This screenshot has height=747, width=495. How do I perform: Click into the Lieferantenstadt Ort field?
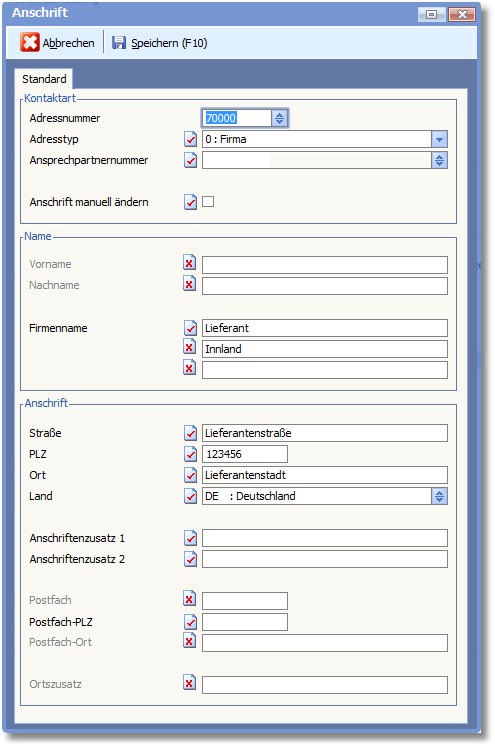[324, 475]
